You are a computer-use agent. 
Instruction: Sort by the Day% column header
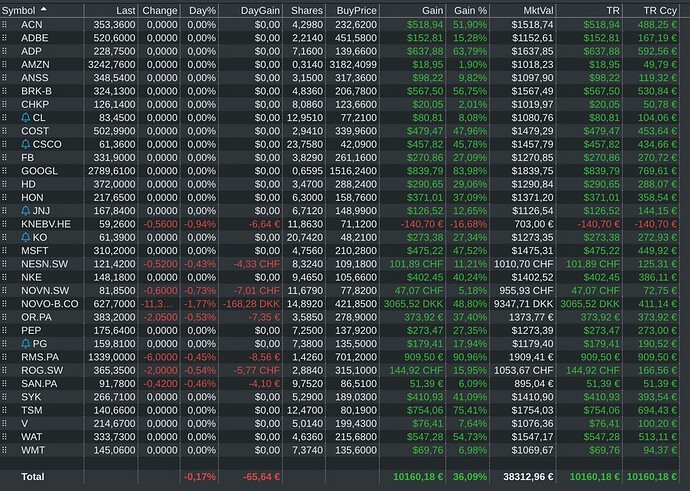click(202, 11)
